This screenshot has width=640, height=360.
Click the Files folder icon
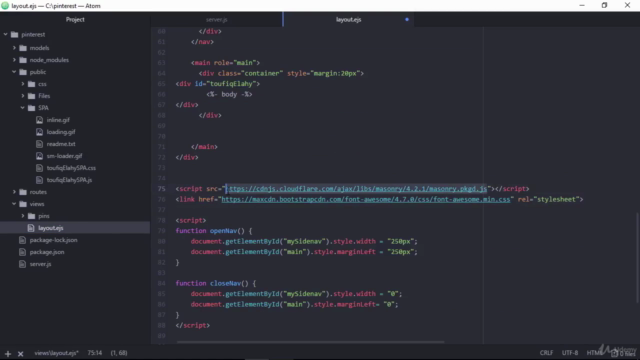31,96
